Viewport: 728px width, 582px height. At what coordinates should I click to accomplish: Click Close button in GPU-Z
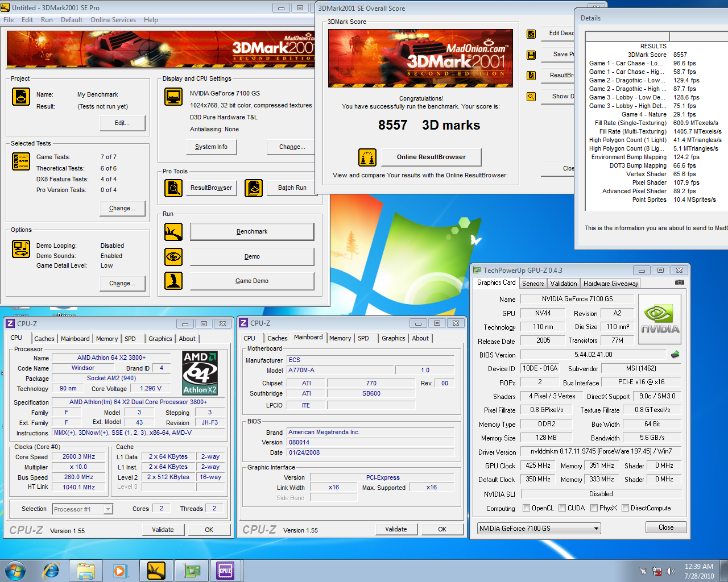tap(666, 527)
